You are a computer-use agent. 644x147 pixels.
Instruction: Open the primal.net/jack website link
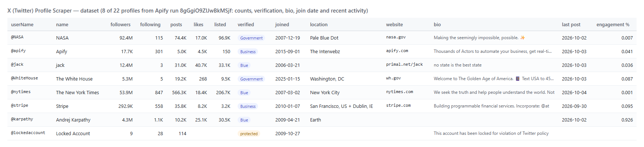tap(404, 65)
